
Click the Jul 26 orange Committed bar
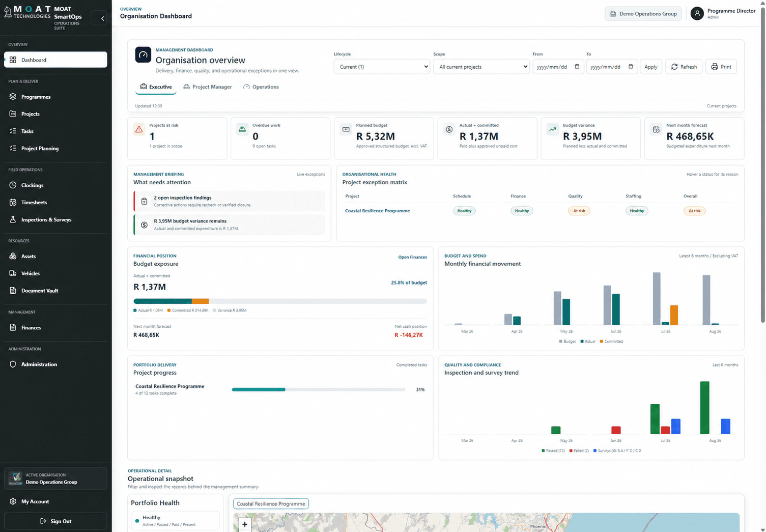click(674, 315)
